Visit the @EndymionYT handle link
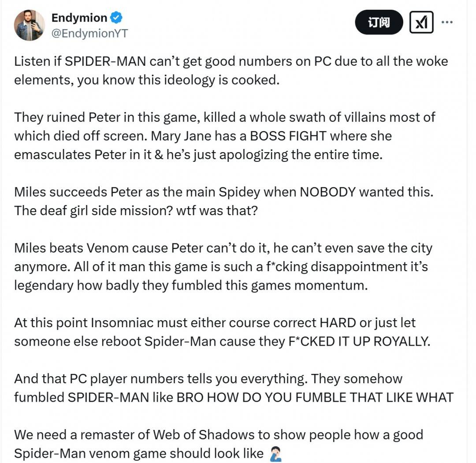This screenshot has width=476, height=463. (89, 34)
